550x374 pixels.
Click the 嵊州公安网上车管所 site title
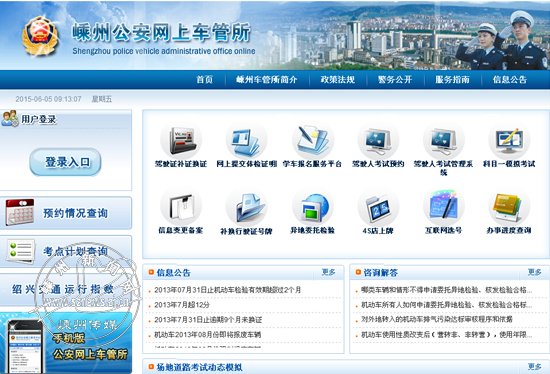(161, 32)
